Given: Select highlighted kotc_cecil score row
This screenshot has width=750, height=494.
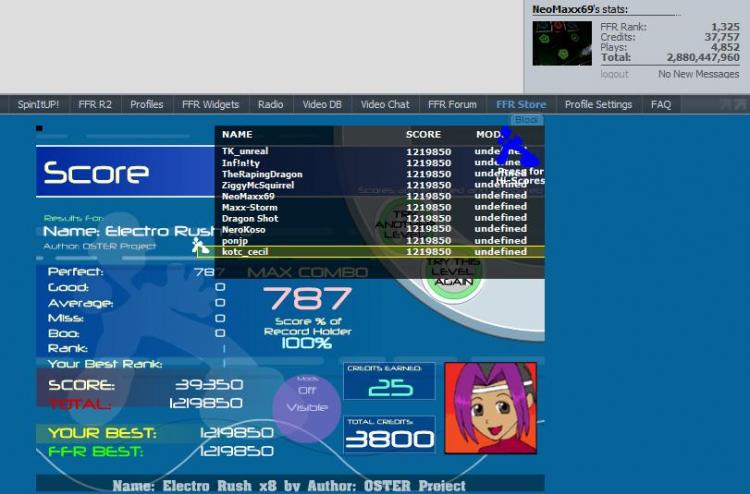Looking at the screenshot, I should coord(371,252).
